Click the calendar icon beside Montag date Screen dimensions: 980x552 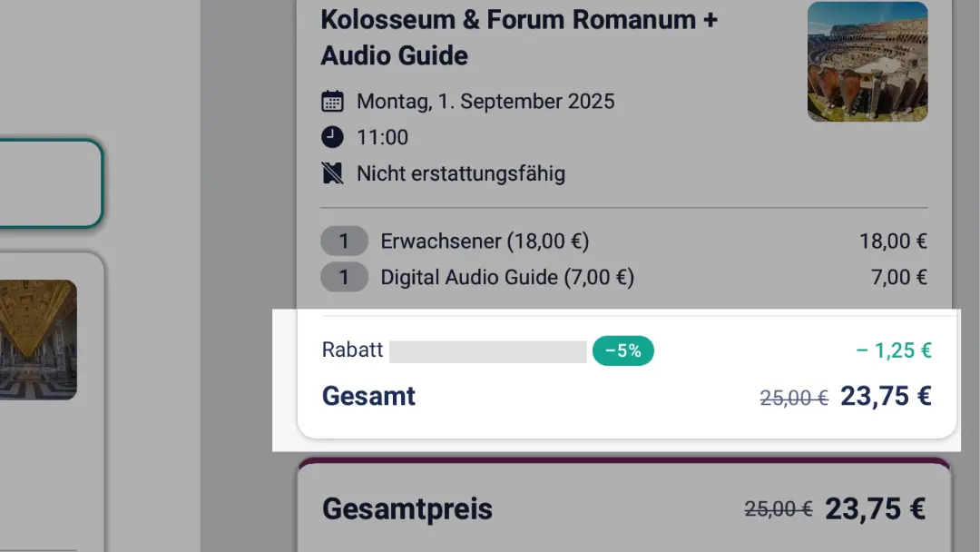332,102
